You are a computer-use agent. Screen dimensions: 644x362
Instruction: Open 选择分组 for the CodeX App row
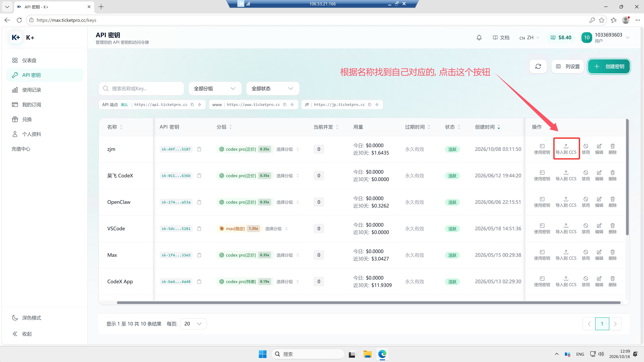287,282
